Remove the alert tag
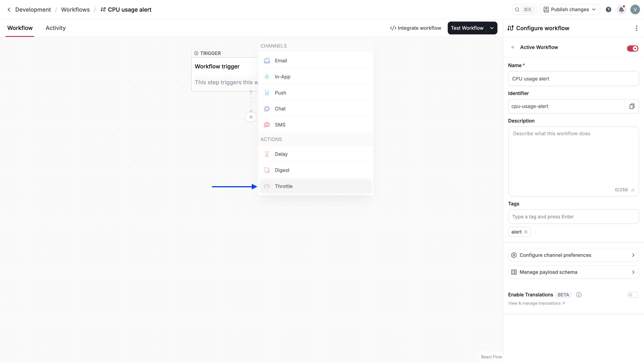The height and width of the screenshot is (363, 644). point(526,232)
